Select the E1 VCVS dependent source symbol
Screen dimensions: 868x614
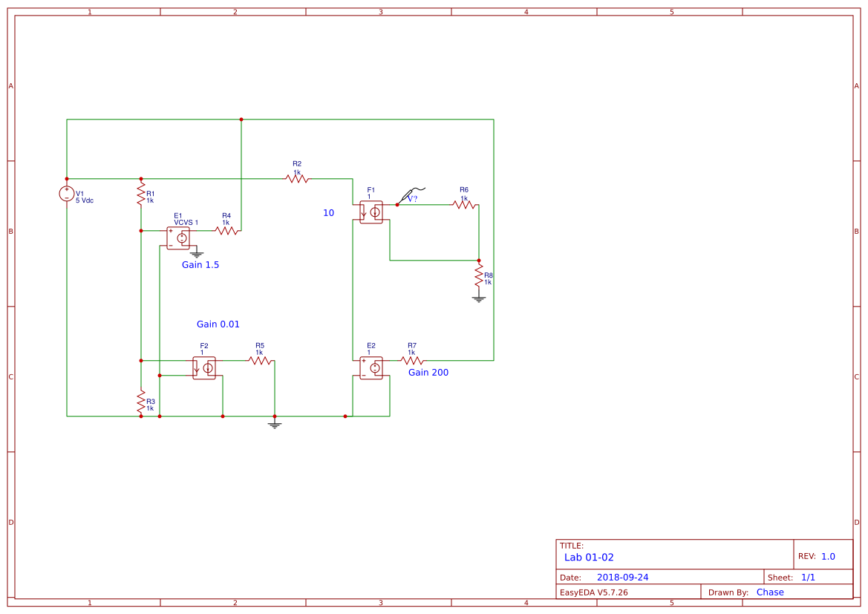pos(178,239)
